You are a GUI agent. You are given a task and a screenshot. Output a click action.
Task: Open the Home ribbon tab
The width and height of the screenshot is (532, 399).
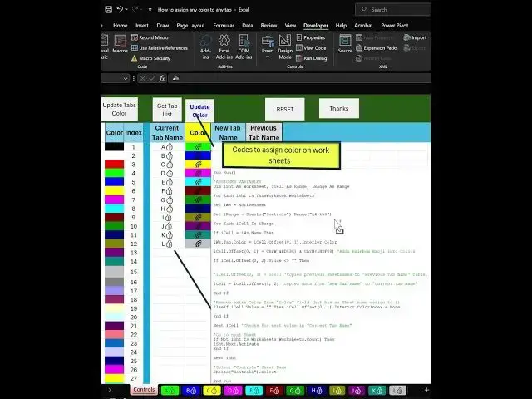coord(120,26)
